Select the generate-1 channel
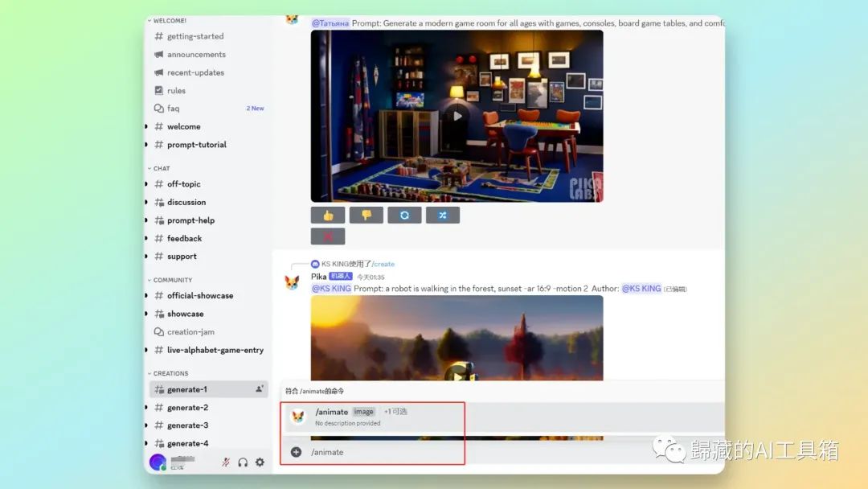 click(x=208, y=389)
